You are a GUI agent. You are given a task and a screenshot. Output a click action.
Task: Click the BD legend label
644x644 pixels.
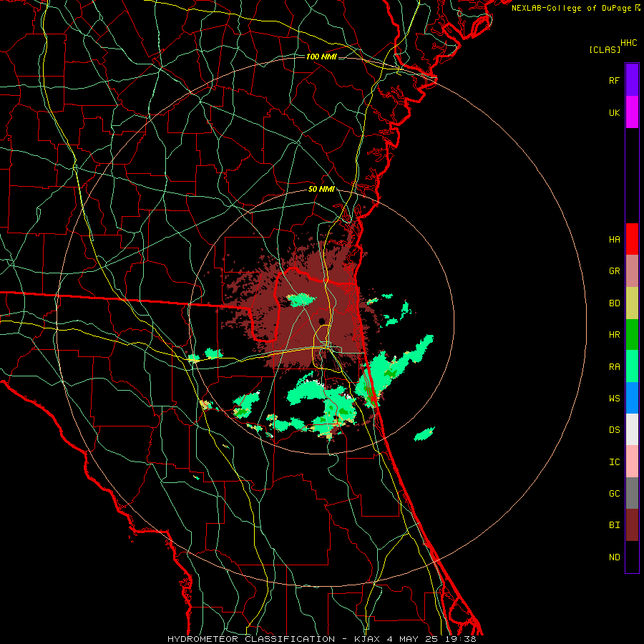click(614, 303)
